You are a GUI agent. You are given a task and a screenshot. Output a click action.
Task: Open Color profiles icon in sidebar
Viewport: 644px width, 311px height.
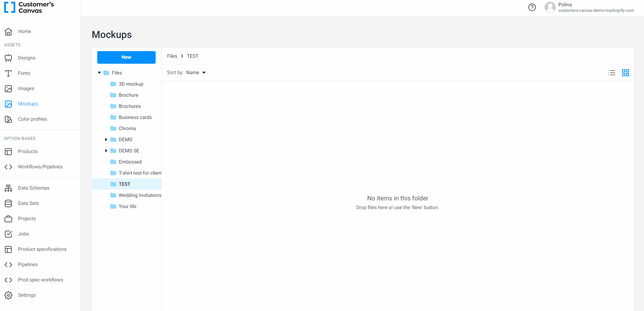click(x=8, y=119)
